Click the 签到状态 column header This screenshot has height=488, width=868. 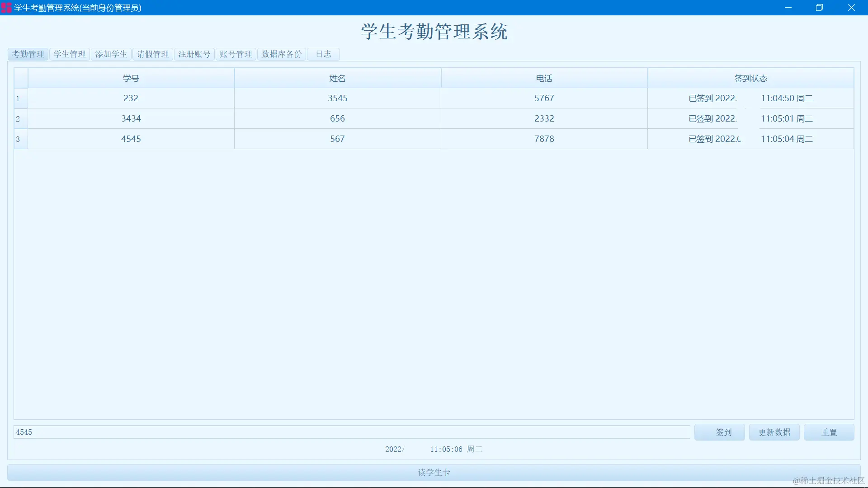(x=750, y=78)
